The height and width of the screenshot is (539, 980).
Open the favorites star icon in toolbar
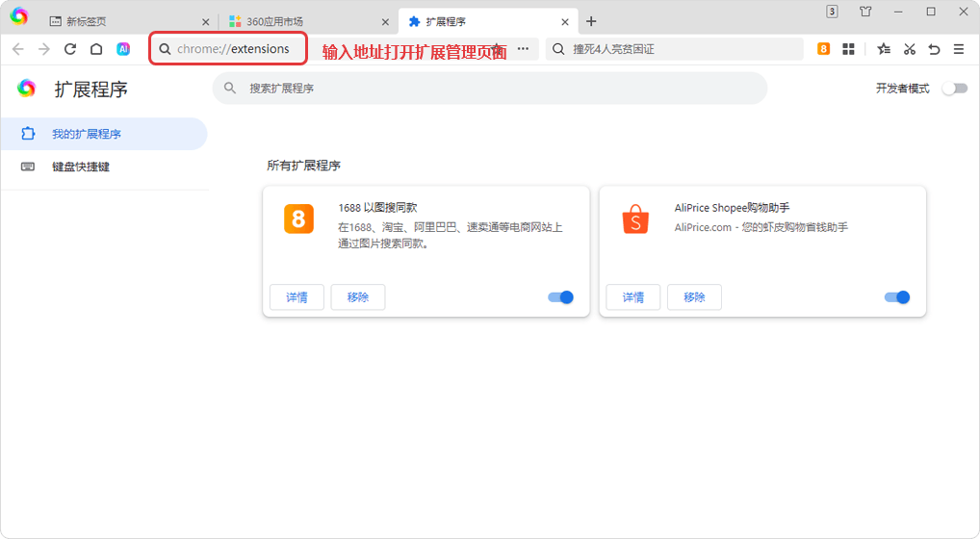[884, 49]
